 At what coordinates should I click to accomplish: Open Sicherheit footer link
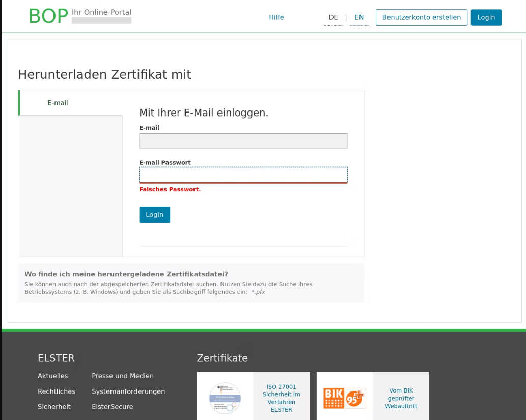(54, 407)
